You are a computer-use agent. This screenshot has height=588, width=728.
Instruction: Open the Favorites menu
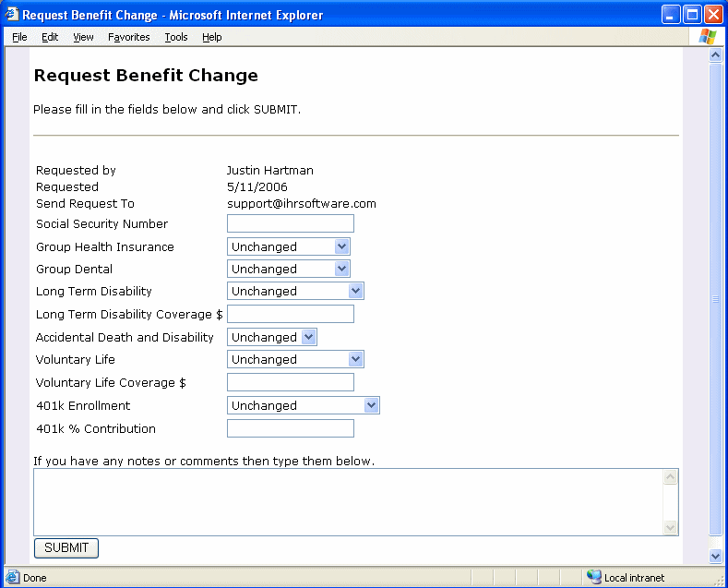point(128,37)
